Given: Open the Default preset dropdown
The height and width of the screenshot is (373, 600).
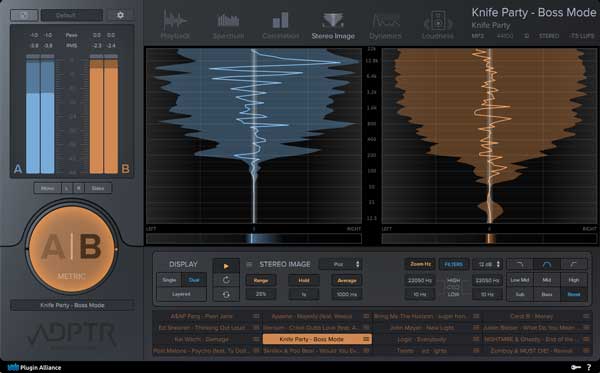Looking at the screenshot, I should point(72,15).
